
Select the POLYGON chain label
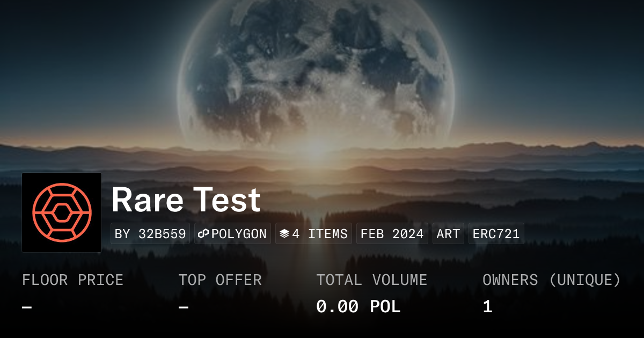pos(239,234)
